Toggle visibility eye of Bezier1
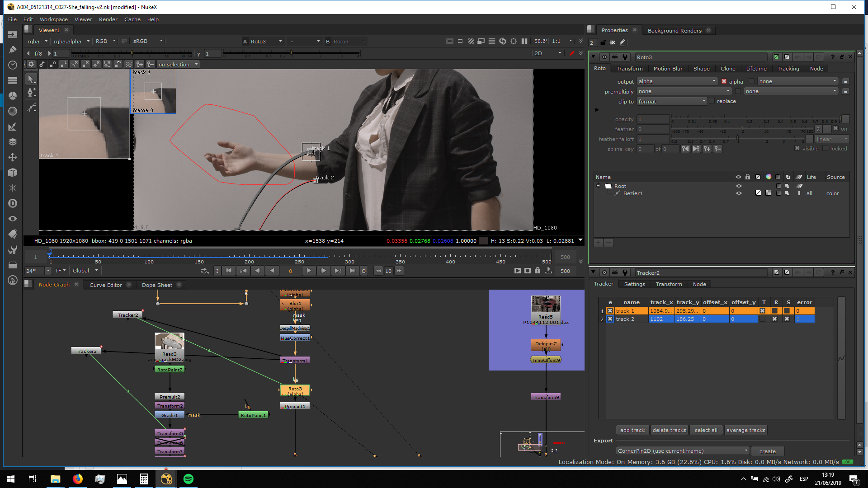 [739, 193]
